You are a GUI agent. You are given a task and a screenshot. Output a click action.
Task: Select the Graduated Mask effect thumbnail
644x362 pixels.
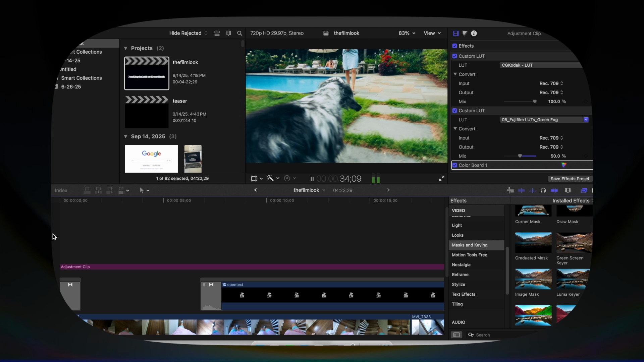tap(533, 243)
